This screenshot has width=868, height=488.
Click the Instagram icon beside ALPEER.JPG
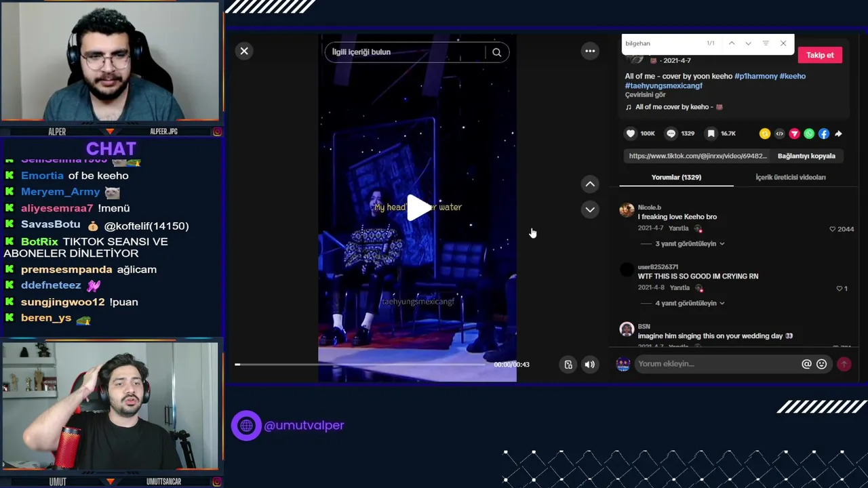tap(217, 131)
